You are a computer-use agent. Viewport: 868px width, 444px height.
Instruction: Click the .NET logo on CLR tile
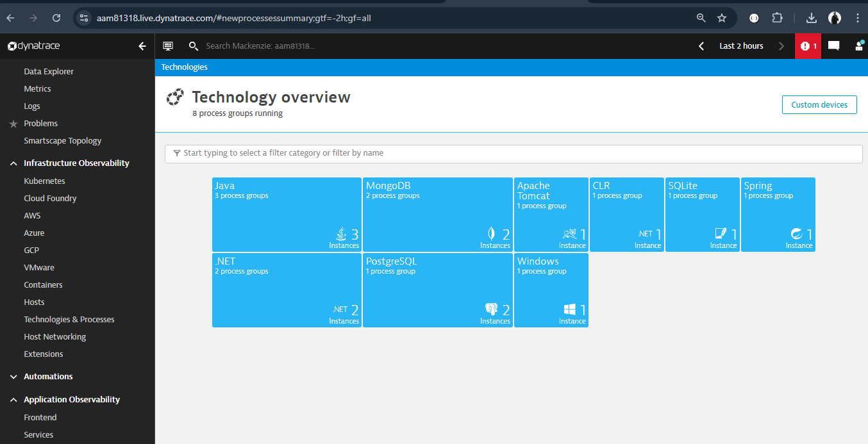[x=645, y=234]
